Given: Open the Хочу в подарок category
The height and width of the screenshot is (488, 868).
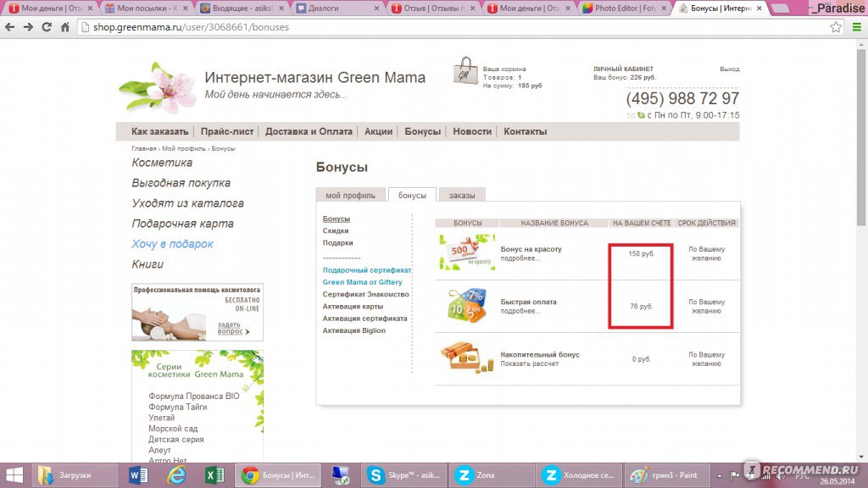Looking at the screenshot, I should click(172, 244).
